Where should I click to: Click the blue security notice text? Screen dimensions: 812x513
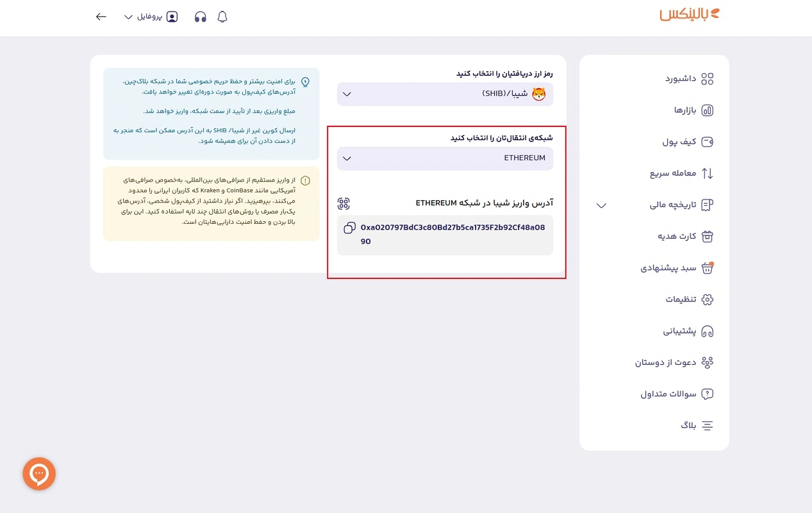[x=204, y=111]
